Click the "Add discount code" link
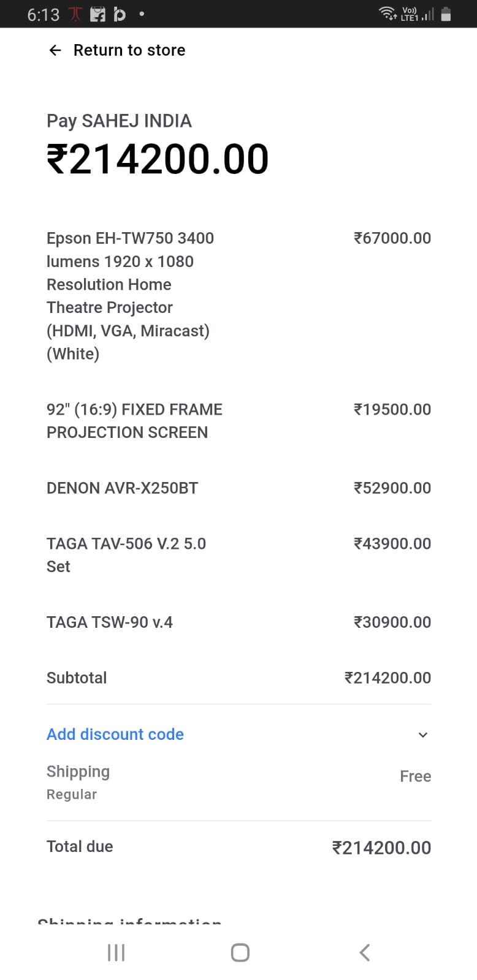 point(115,734)
